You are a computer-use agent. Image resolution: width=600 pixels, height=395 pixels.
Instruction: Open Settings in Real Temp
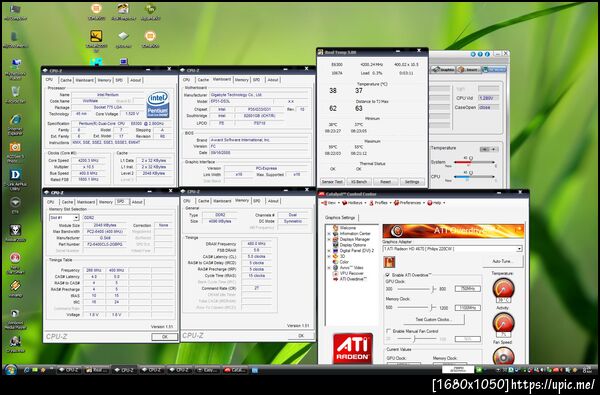pos(412,182)
